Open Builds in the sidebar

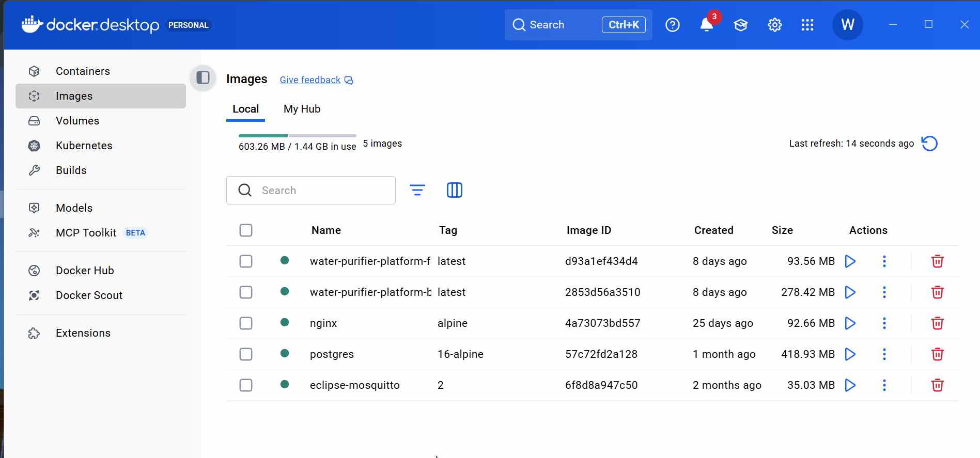(101, 170)
